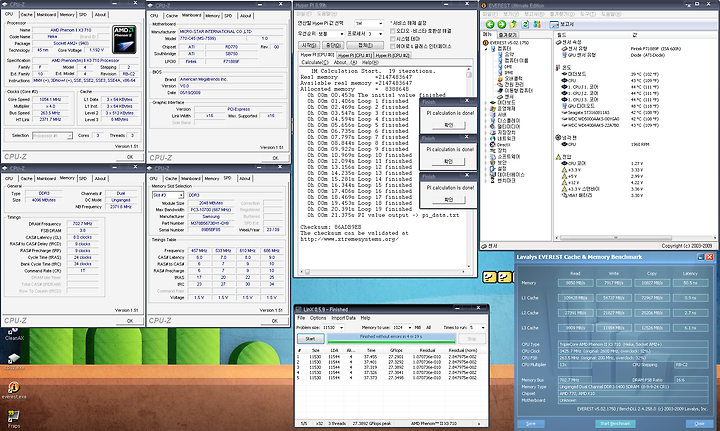
Task: Open the LinX Import Data menu
Action: click(343, 318)
